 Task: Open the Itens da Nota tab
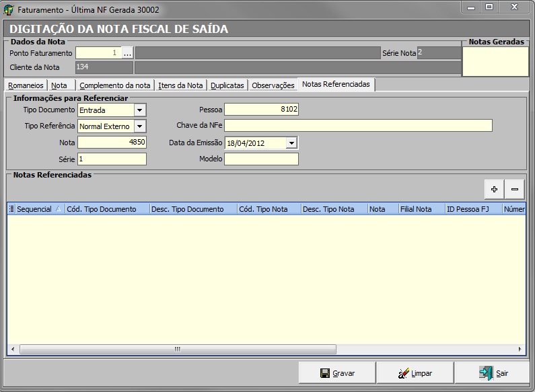tap(180, 85)
